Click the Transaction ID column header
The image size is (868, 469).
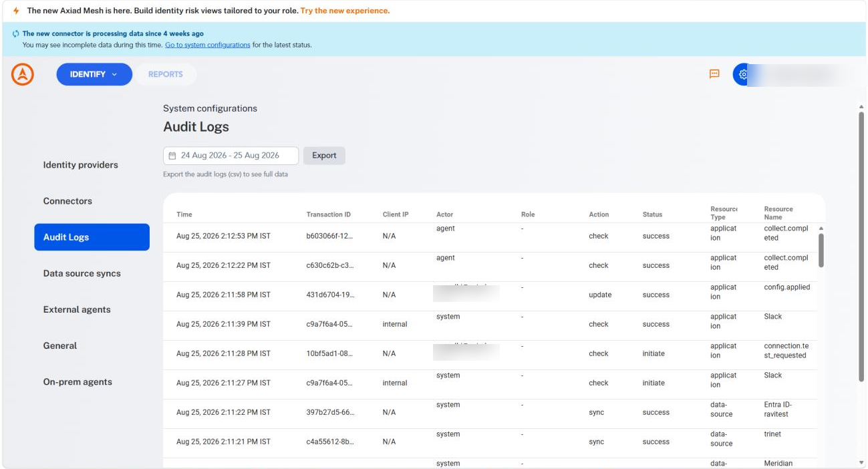[329, 214]
